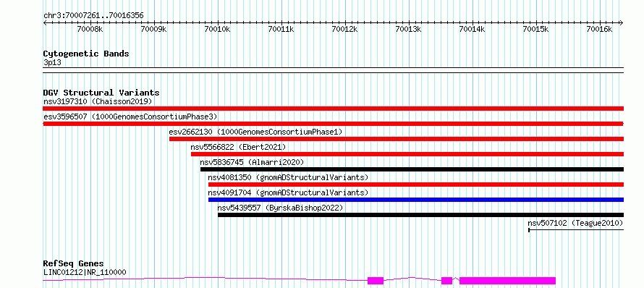Click the red bar under esv3596507
This screenshot has height=288, width=644.
pyautogui.click(x=334, y=124)
